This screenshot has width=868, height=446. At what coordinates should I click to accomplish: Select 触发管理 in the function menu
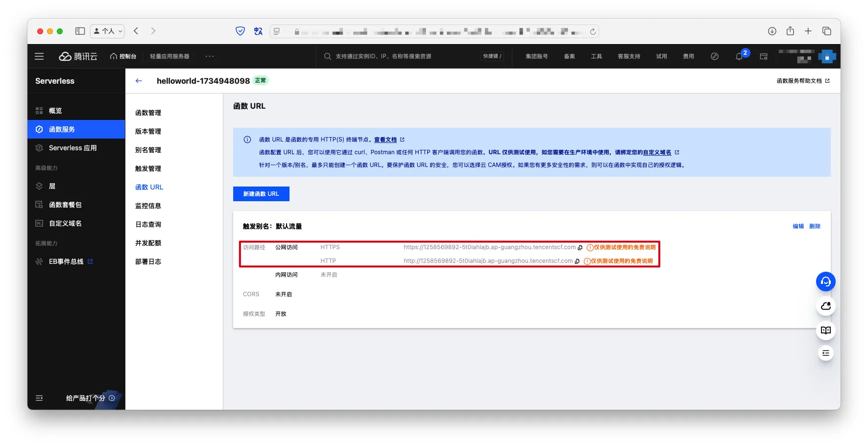click(148, 168)
